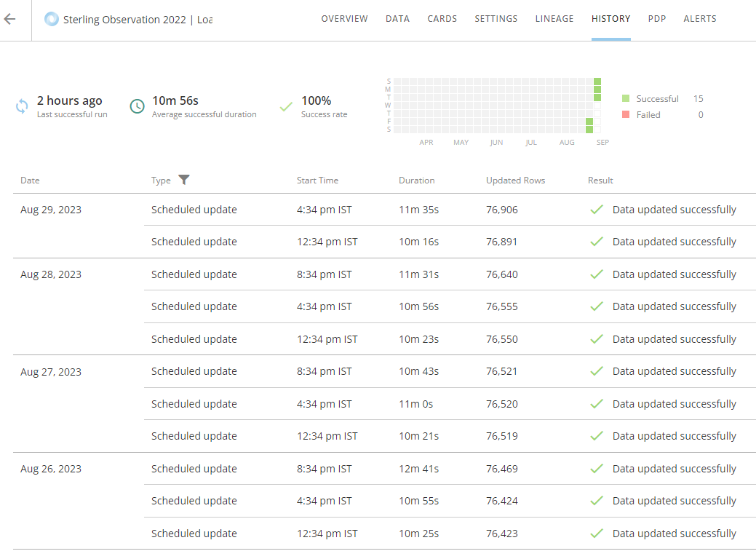
Task: Click the APR month label on heatmap
Action: 426,143
